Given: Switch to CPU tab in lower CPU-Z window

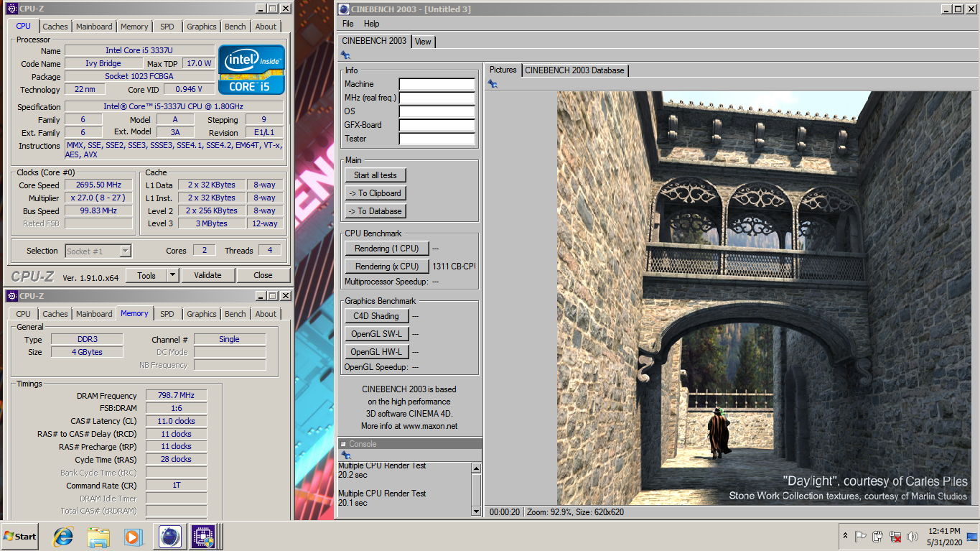Looking at the screenshot, I should (x=24, y=314).
